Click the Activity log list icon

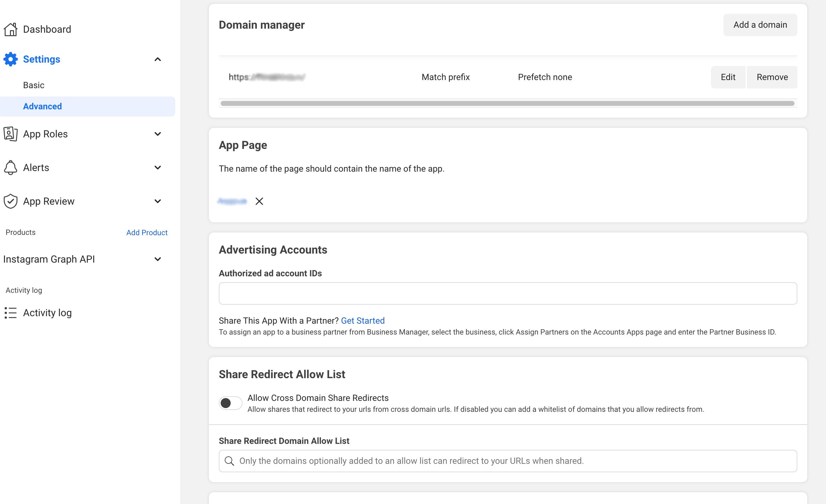[x=10, y=313]
